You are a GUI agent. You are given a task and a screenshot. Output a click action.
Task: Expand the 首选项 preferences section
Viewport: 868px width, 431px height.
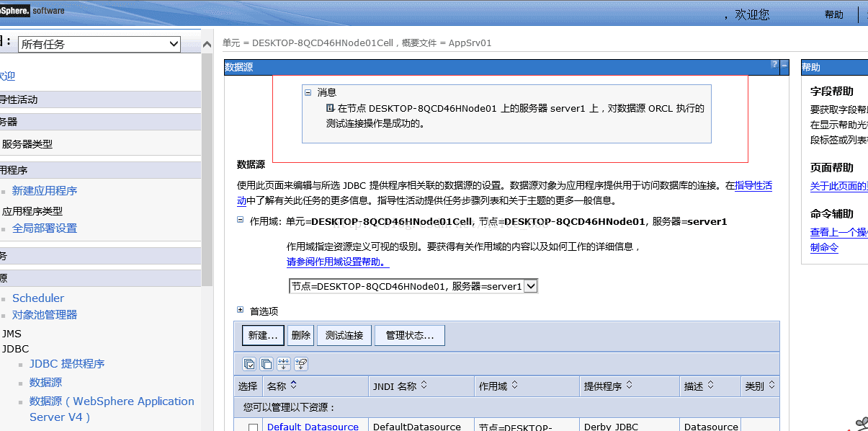[x=241, y=310]
